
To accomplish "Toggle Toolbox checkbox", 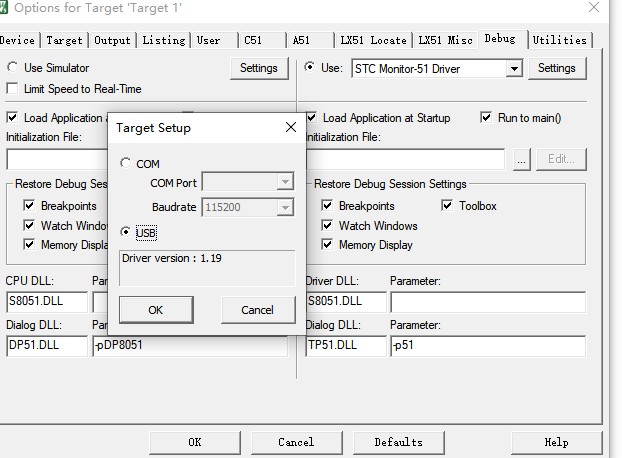I will pyautogui.click(x=447, y=205).
